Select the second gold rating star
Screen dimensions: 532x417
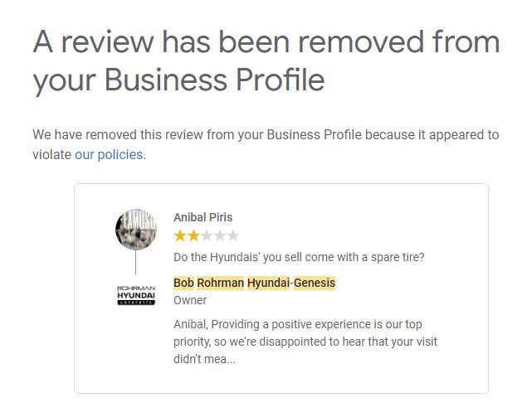point(193,236)
